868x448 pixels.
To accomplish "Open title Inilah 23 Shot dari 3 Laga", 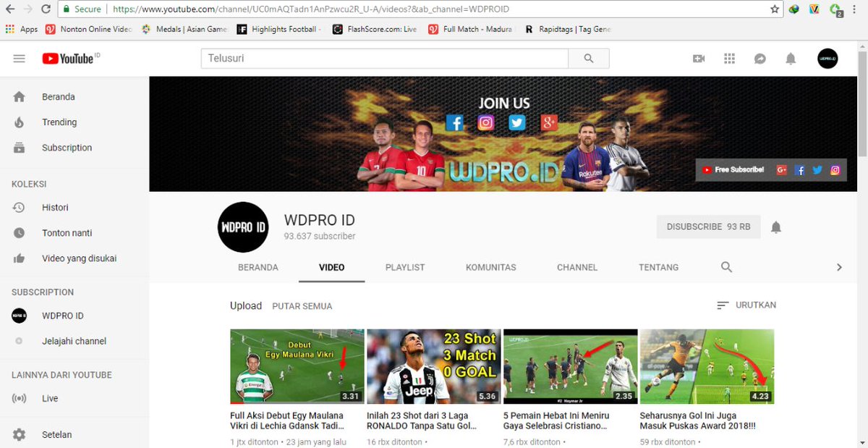I will click(422, 421).
